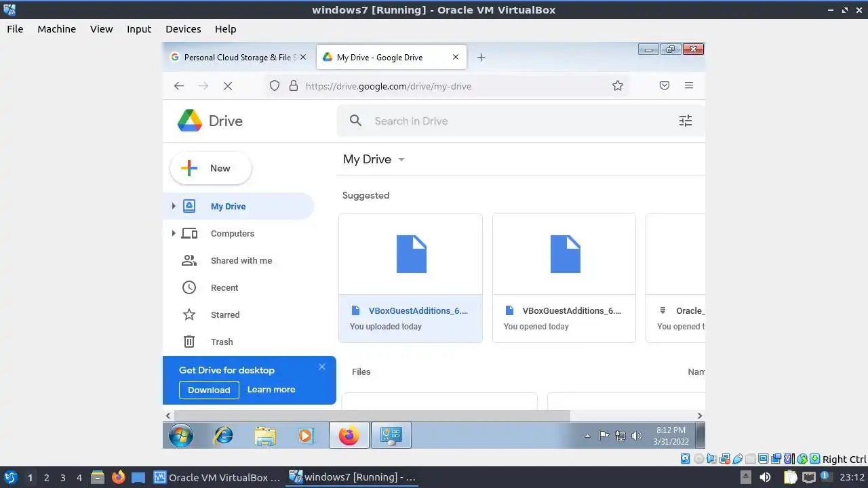The image size is (868, 488).
Task: Click the site padlock icon
Action: coord(294,86)
